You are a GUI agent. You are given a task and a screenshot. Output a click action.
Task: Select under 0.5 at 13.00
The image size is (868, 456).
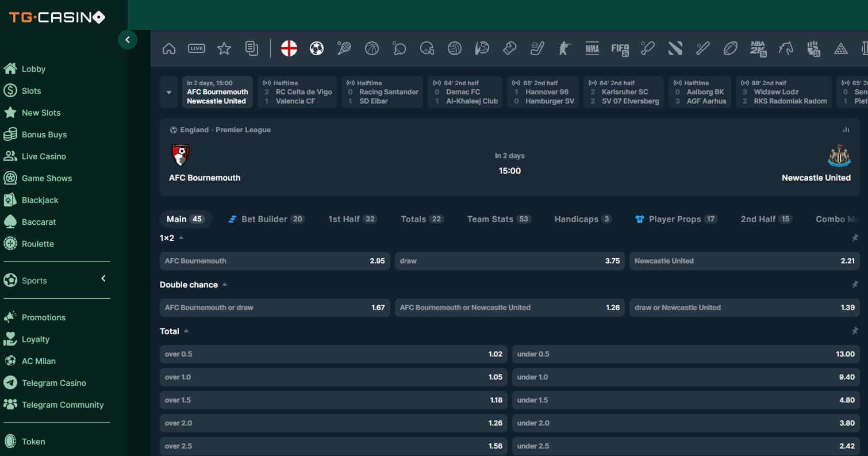pos(686,354)
